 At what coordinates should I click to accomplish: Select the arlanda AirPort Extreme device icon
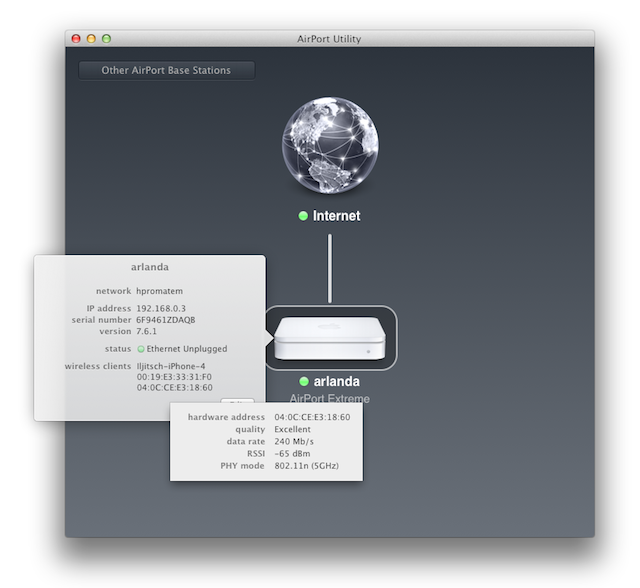pyautogui.click(x=330, y=338)
